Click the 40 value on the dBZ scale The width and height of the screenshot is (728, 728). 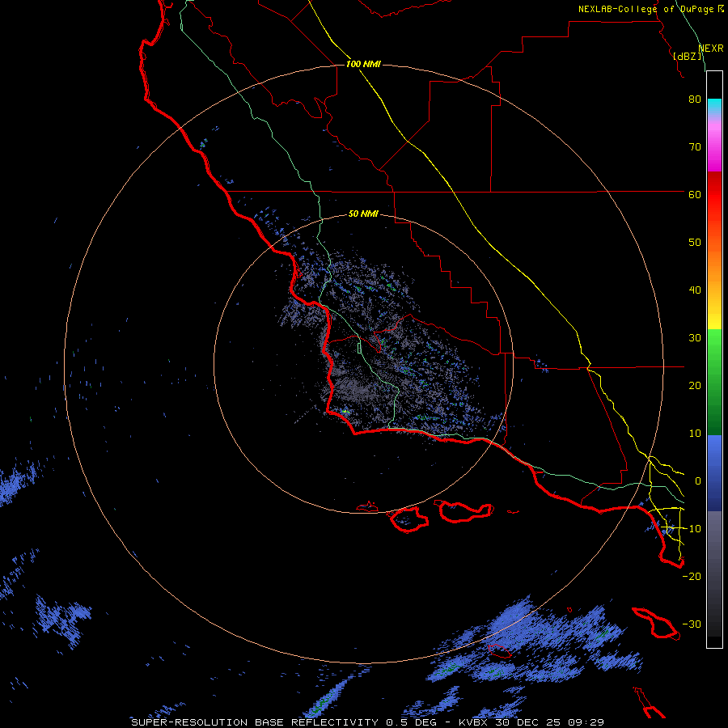695,290
